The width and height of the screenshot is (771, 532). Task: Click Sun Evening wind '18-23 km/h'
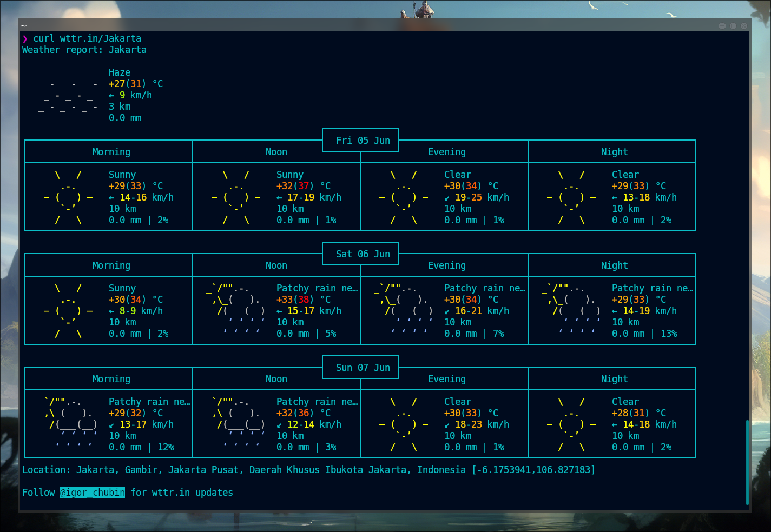coord(482,424)
